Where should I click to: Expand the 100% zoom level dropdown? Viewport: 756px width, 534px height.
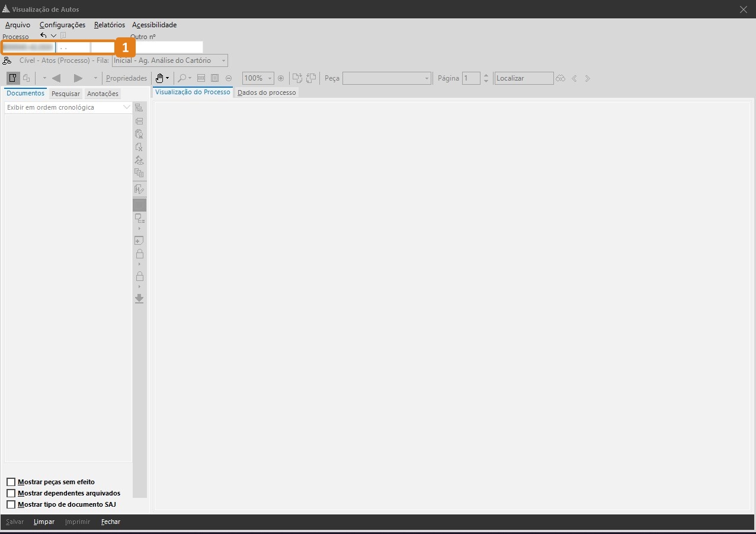pyautogui.click(x=270, y=78)
